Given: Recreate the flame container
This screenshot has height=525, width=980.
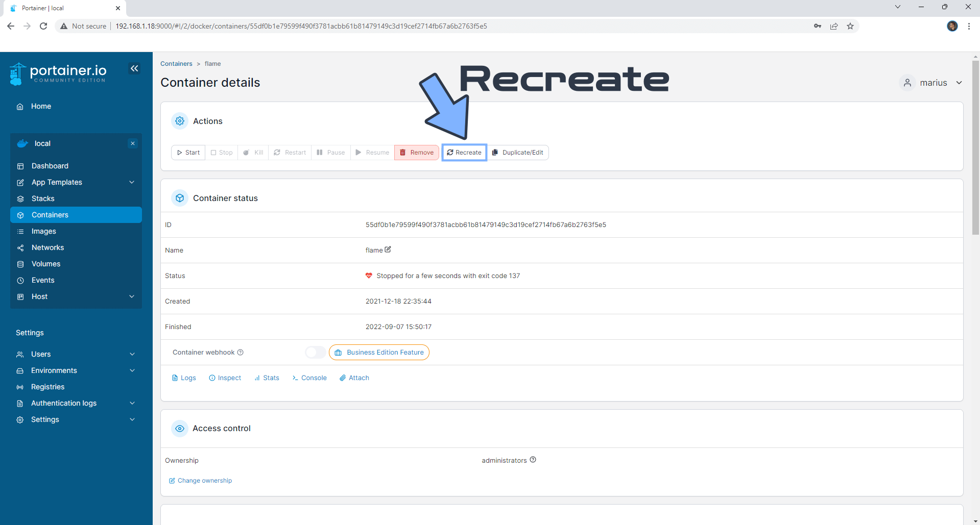Looking at the screenshot, I should click(x=464, y=153).
